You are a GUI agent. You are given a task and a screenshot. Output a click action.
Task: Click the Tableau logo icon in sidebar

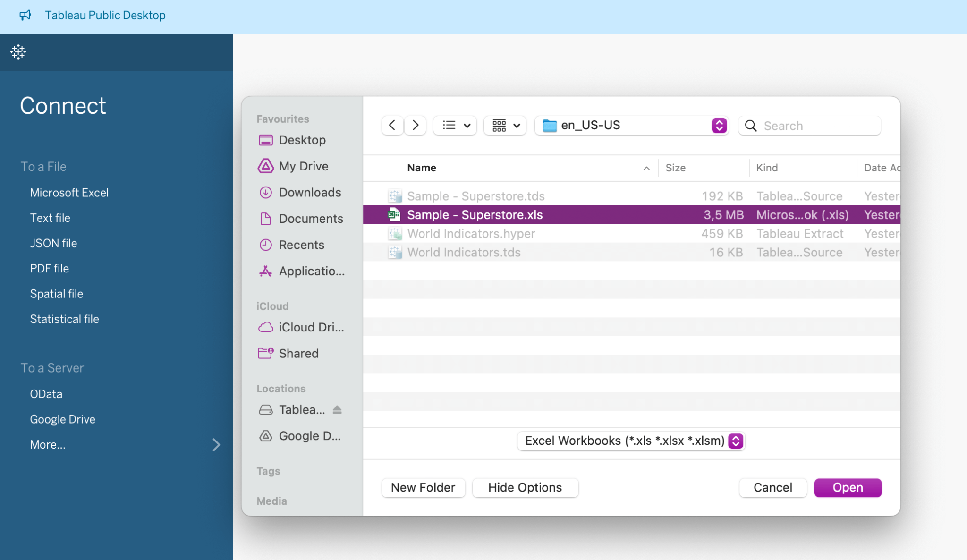(x=18, y=52)
